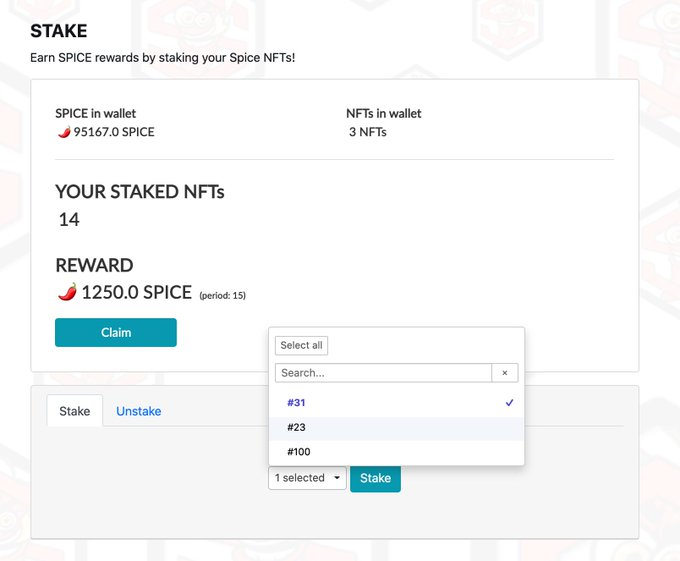Screen dimensions: 680x561
Task: Claim the SPICE reward
Action: point(116,333)
